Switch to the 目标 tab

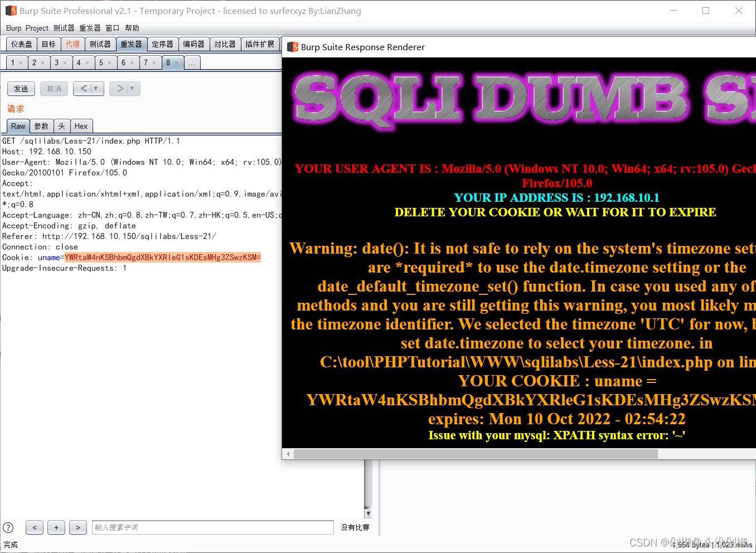pos(49,44)
